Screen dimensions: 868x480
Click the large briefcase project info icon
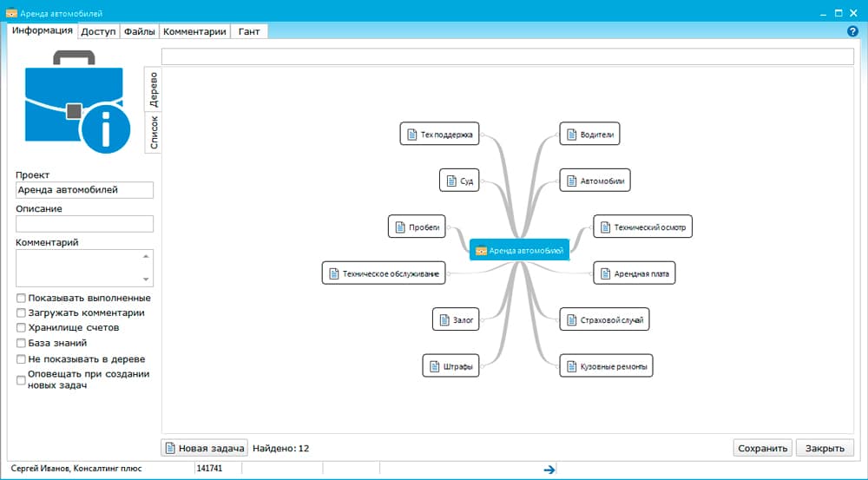77,102
